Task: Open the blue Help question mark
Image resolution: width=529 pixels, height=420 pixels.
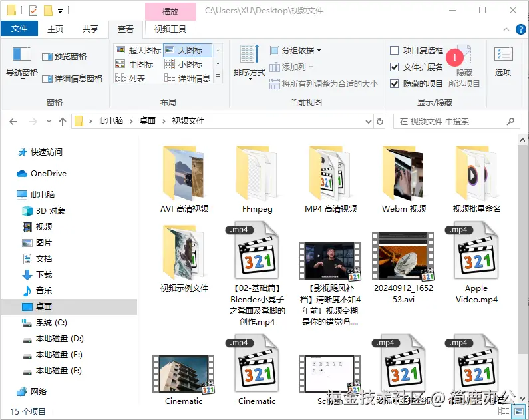Action: [x=521, y=29]
